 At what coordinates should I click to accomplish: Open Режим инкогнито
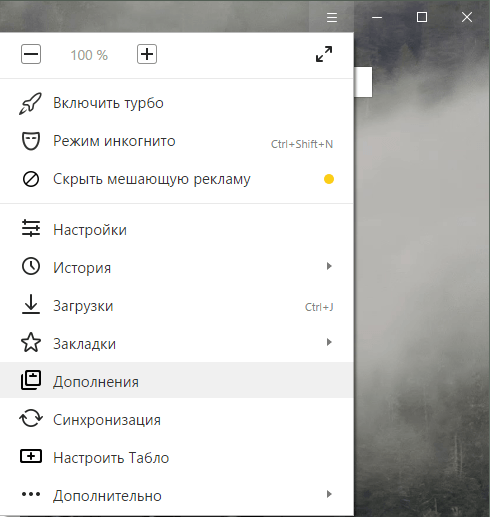[177, 141]
